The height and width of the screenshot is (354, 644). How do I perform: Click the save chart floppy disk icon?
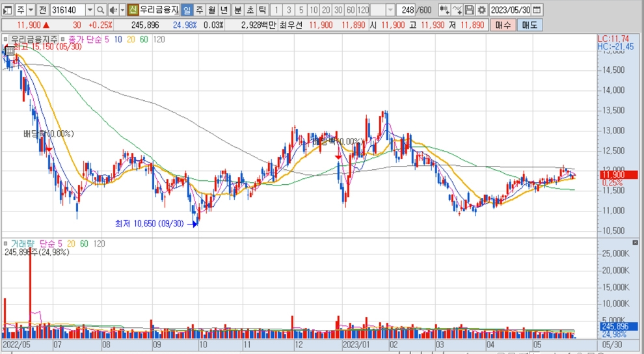click(x=469, y=10)
